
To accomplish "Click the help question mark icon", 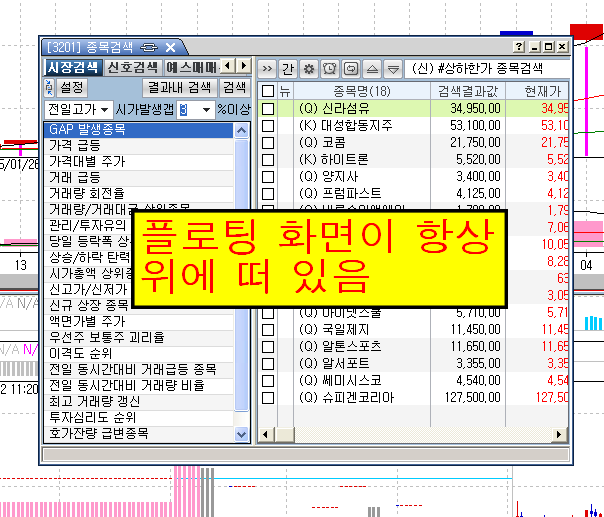I will (519, 47).
